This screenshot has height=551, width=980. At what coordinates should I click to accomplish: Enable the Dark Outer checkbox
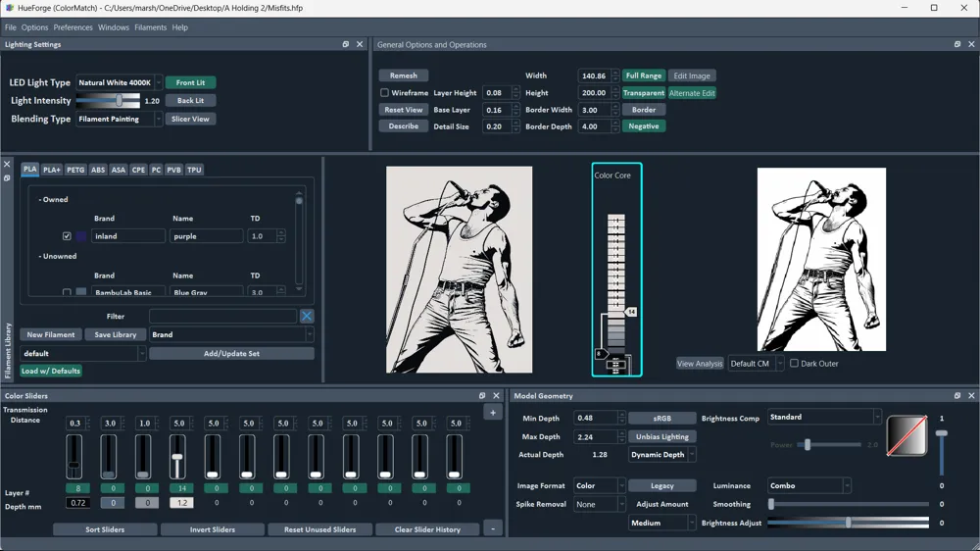pyautogui.click(x=795, y=364)
